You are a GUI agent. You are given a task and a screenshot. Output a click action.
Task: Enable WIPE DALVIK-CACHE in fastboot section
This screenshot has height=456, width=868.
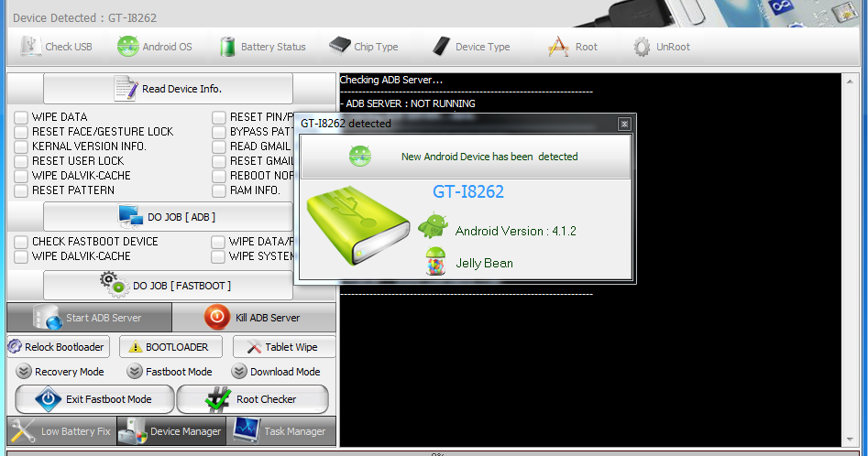click(x=21, y=256)
